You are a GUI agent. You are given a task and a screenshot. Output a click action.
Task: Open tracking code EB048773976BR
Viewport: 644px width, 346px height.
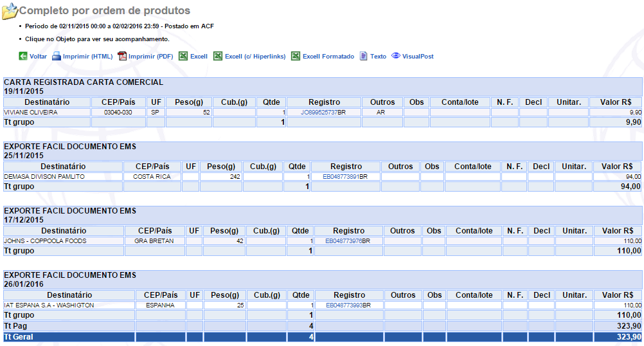[348, 241]
